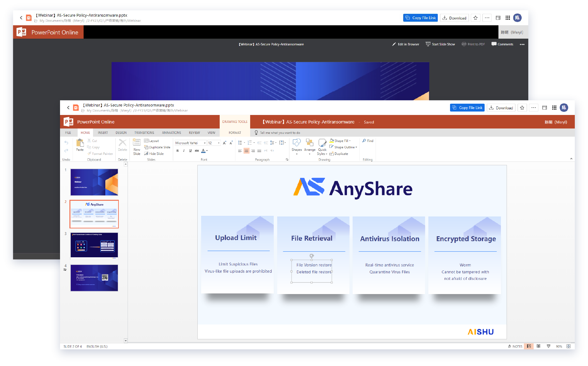588x366 pixels.
Task: Apply Quick Styles to the selected shape
Action: pos(322,146)
